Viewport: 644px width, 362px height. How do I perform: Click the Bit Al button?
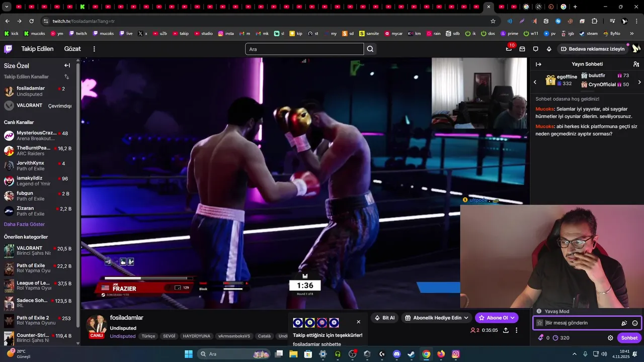tap(385, 318)
